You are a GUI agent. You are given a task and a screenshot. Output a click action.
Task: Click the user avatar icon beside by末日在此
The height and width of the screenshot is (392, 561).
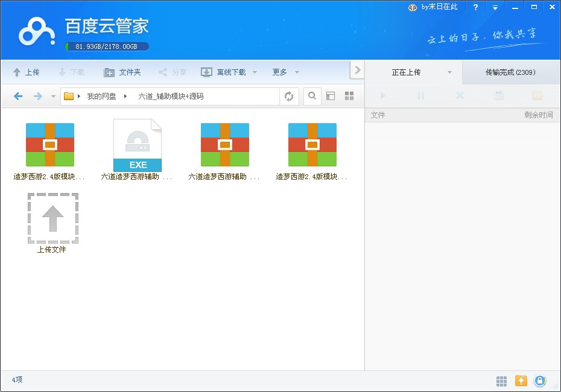[x=413, y=7]
